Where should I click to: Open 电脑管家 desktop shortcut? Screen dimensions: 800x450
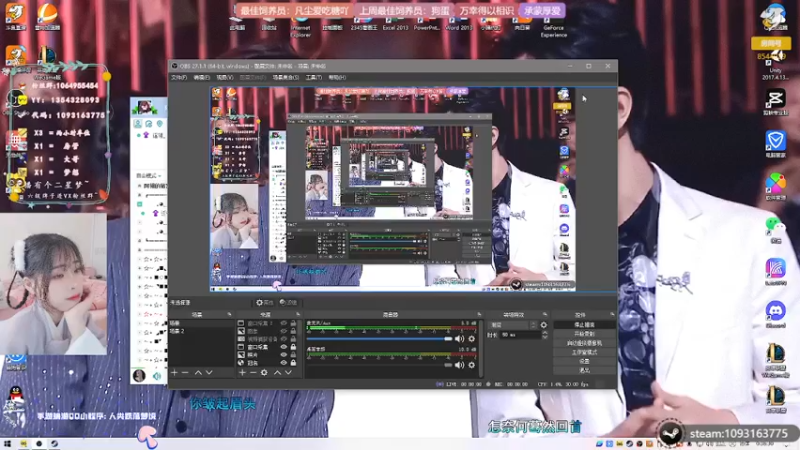[776, 144]
